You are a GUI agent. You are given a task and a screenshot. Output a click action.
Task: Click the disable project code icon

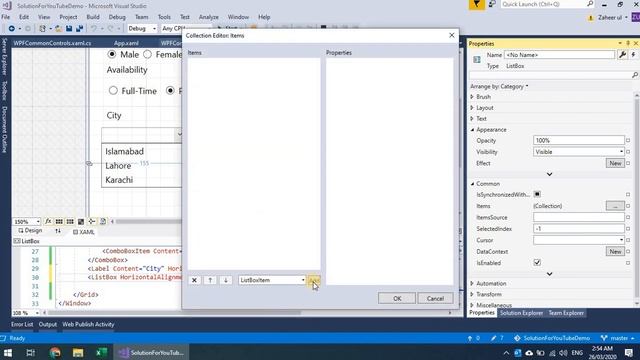pyautogui.click(x=103, y=221)
